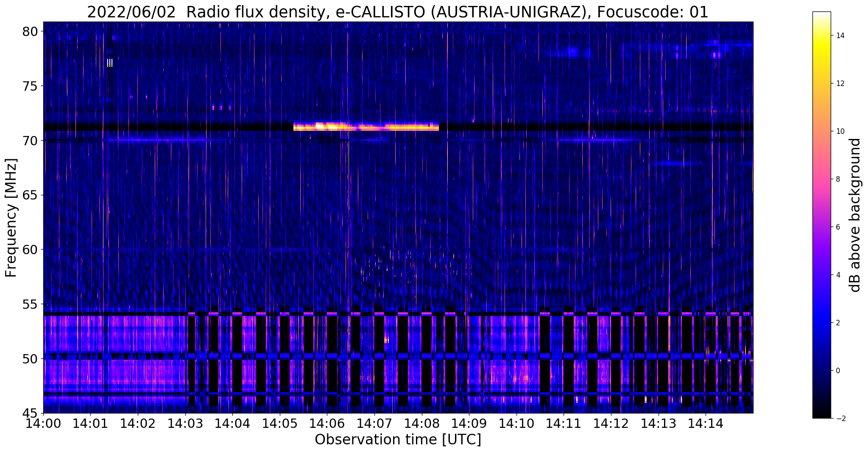
Task: Click the 60 MHz frequency tick label
Action: click(x=31, y=250)
